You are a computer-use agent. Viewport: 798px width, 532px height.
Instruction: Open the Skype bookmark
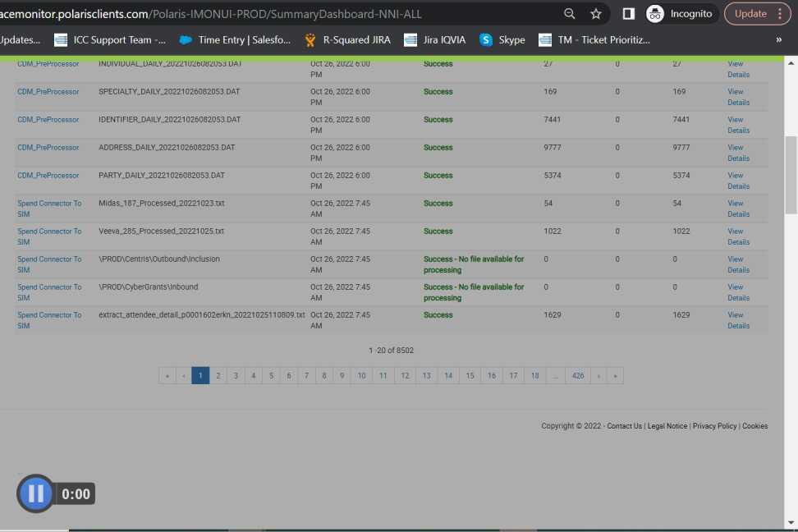502,39
